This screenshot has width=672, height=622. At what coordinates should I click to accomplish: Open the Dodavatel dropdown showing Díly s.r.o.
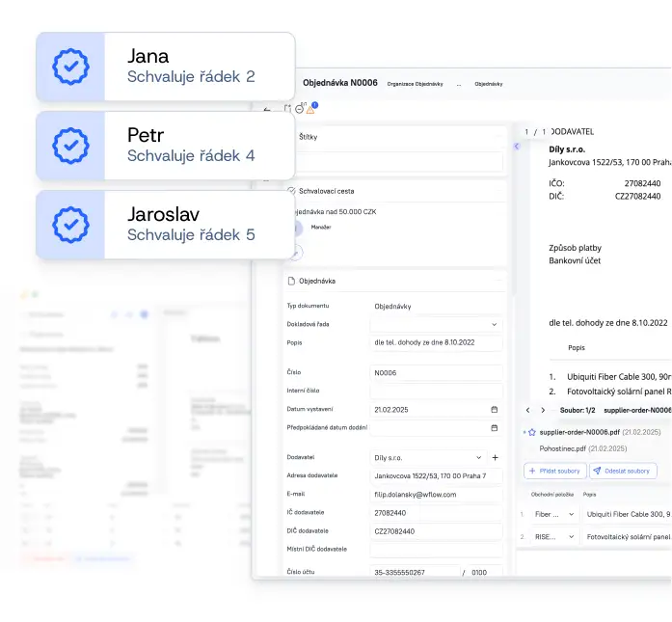point(428,458)
